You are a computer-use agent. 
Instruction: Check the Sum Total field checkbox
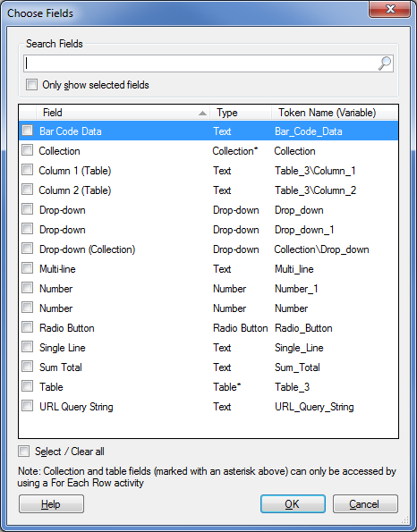[x=27, y=367]
